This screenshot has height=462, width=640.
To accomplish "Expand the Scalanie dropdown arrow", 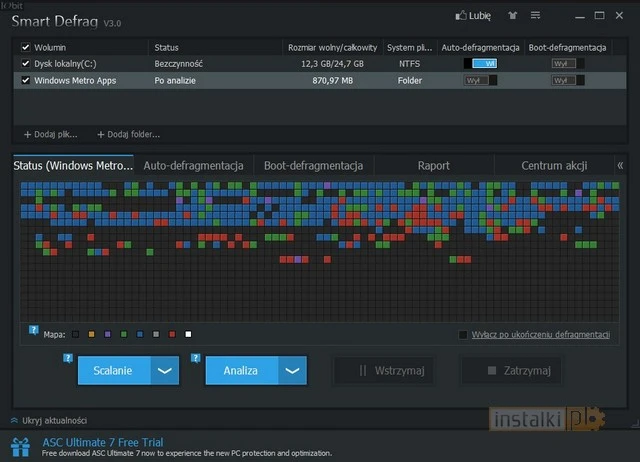I will [165, 370].
